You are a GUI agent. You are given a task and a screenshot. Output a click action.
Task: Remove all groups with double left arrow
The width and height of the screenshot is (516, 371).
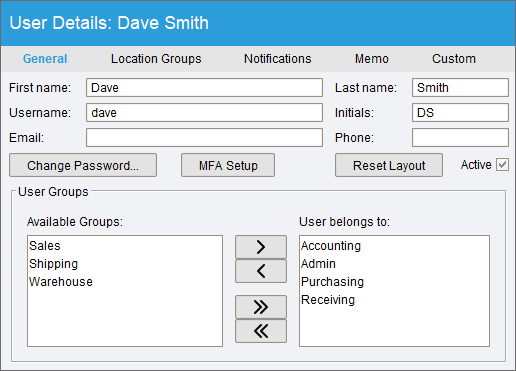click(261, 331)
